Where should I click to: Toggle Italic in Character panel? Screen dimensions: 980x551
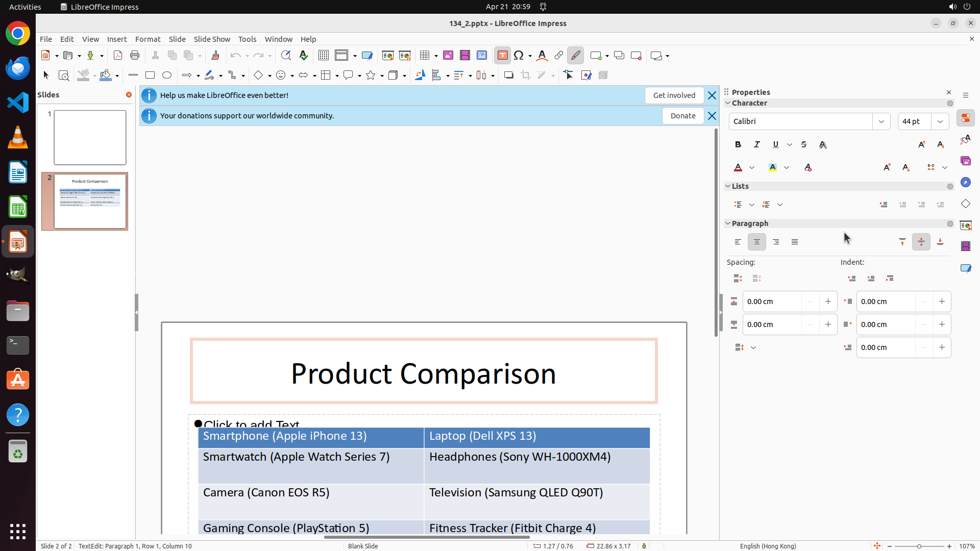(x=757, y=144)
